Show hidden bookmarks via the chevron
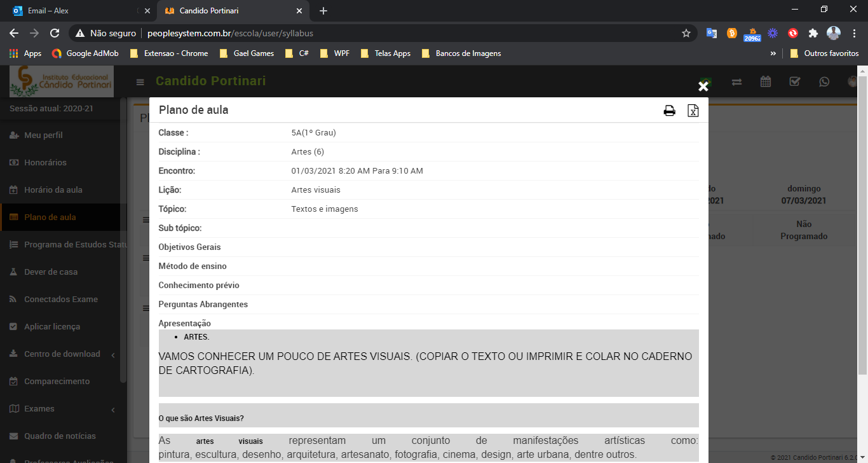The image size is (868, 463). pyautogui.click(x=773, y=53)
